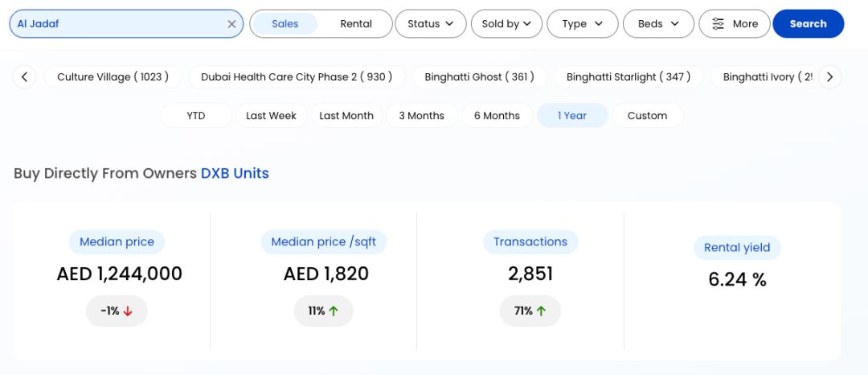Screen dimensions: 868x375
Task: Filter by Culture Village chip
Action: [113, 77]
